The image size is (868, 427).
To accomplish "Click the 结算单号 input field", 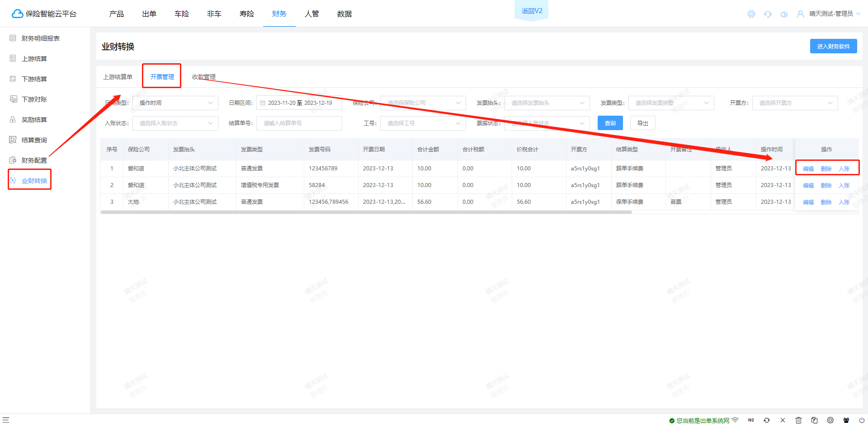I will [x=299, y=123].
